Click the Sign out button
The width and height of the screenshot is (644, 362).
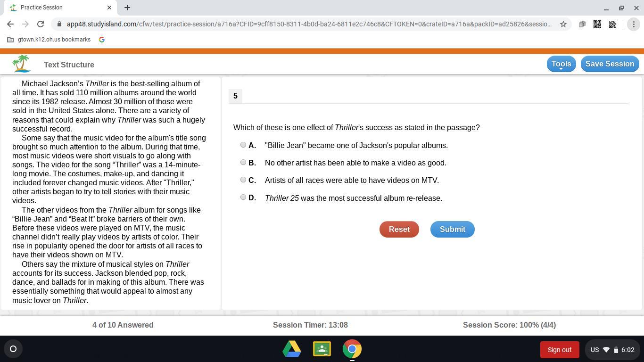pyautogui.click(x=559, y=350)
